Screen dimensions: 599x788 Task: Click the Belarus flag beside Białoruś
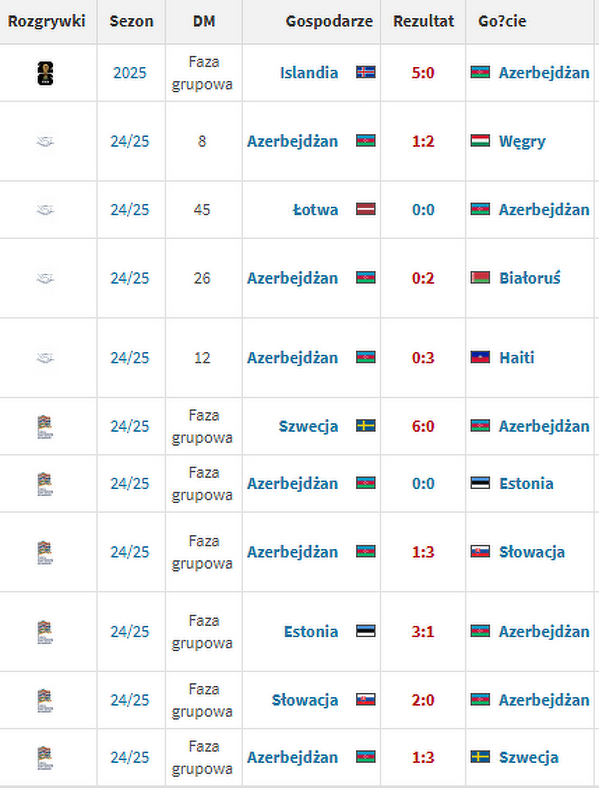(480, 277)
